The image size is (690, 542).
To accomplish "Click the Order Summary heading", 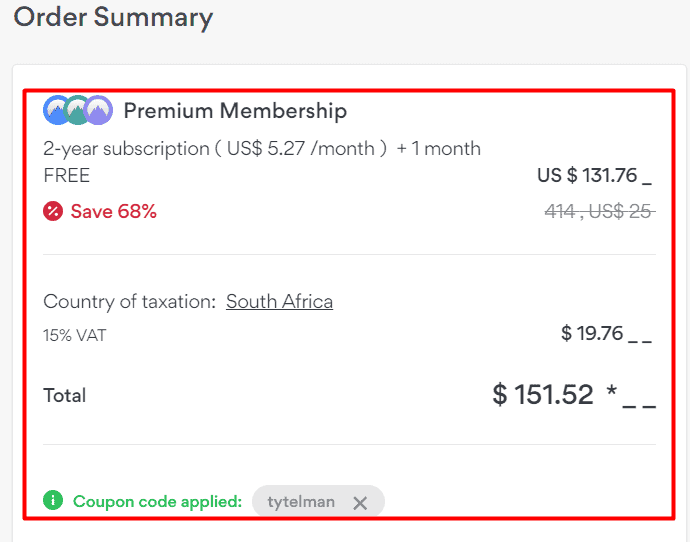I will [113, 17].
